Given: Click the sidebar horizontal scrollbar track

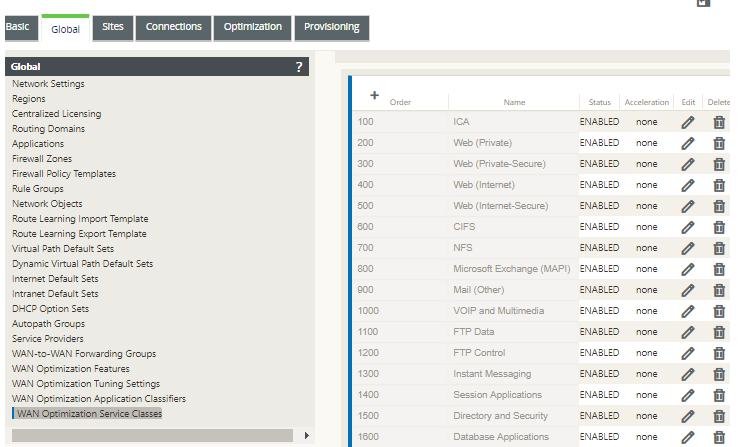Looking at the screenshot, I should pos(152,436).
